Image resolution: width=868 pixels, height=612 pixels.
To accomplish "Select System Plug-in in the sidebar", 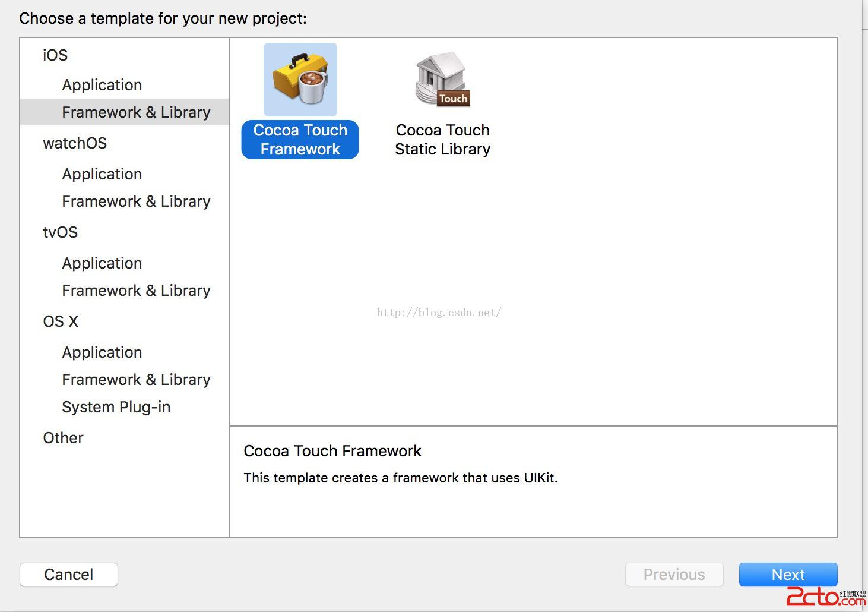I will coord(116,407).
